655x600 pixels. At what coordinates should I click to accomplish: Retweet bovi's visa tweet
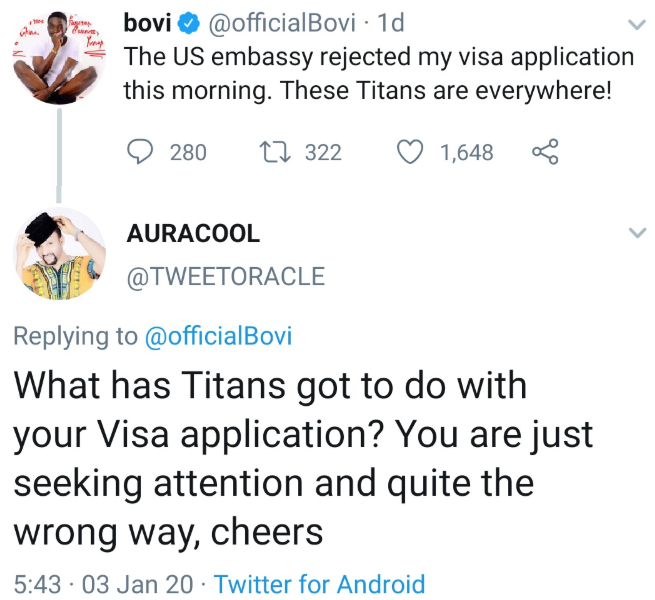272,152
